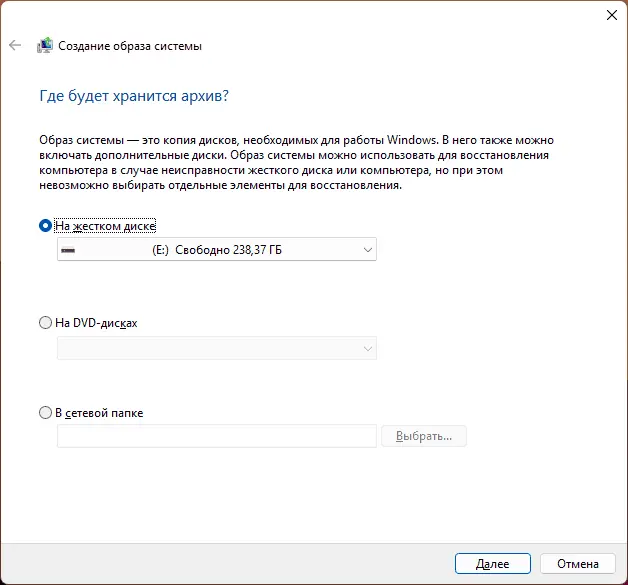Expand the hard disk drive list chevron

point(368,250)
